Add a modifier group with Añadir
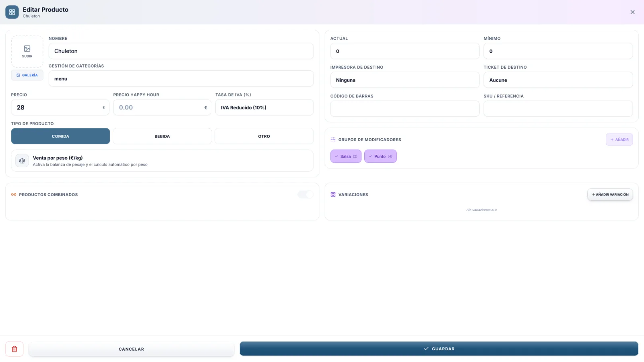644x362 pixels. pyautogui.click(x=619, y=140)
